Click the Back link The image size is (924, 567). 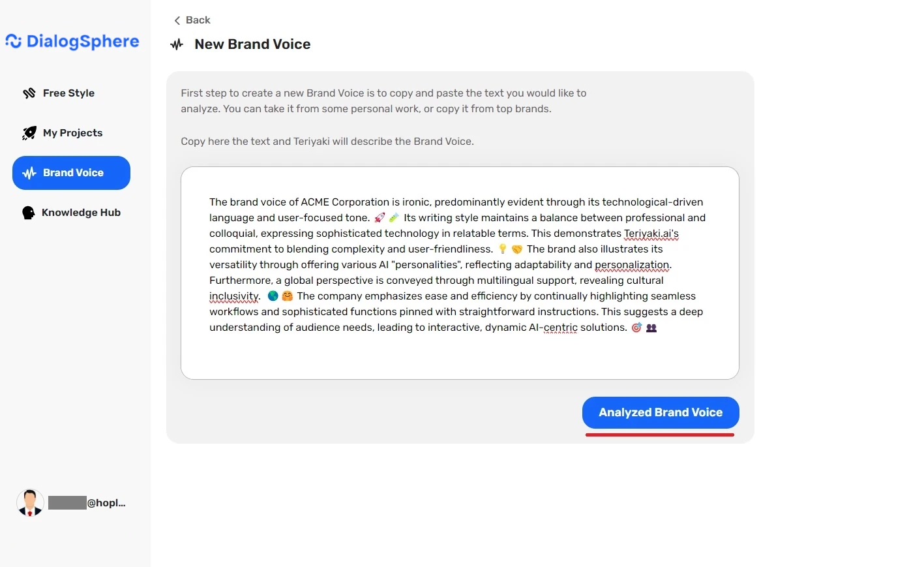click(x=198, y=20)
